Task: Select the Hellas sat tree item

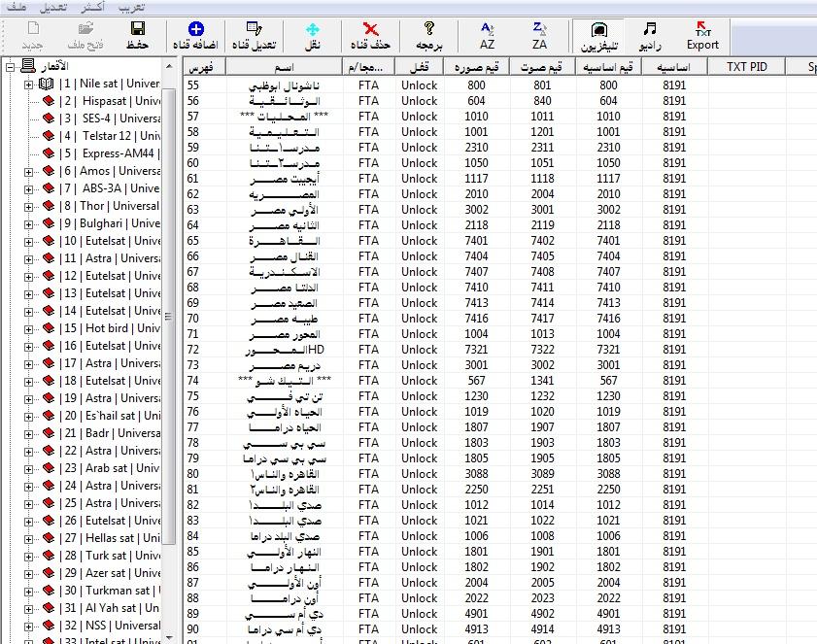Action: [110, 538]
